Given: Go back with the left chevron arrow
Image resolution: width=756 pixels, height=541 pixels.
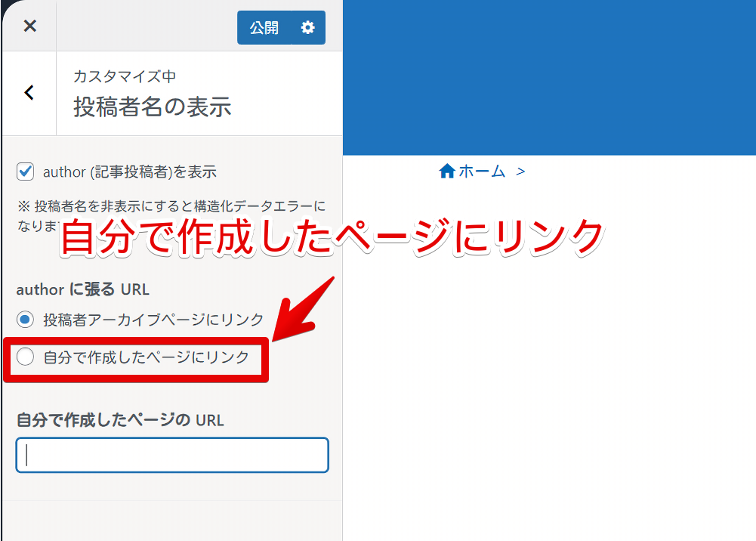Looking at the screenshot, I should 29,93.
